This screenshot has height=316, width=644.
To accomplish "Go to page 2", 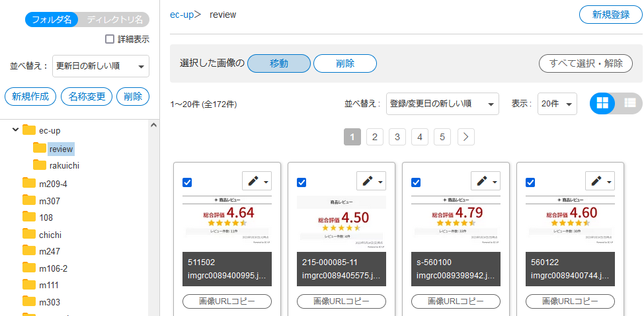I will (375, 137).
